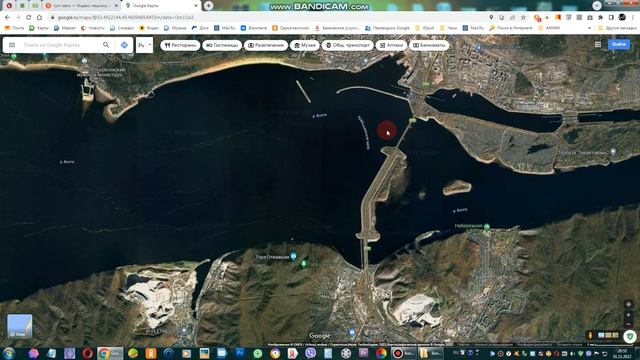Open Viber from the taskbar
The height and width of the screenshot is (360, 640).
(x=311, y=353)
